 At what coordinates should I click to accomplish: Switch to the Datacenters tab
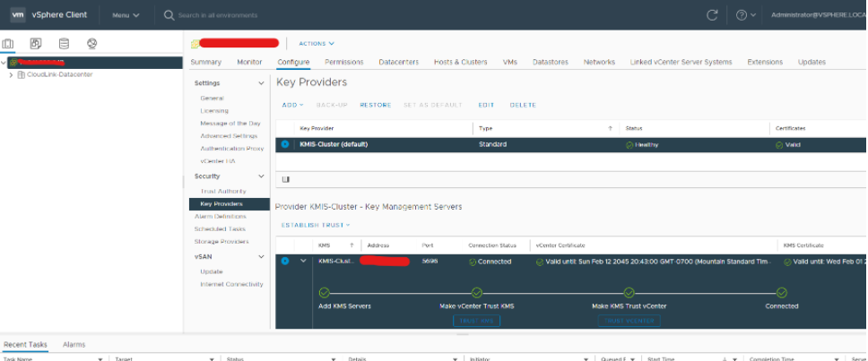tap(398, 62)
